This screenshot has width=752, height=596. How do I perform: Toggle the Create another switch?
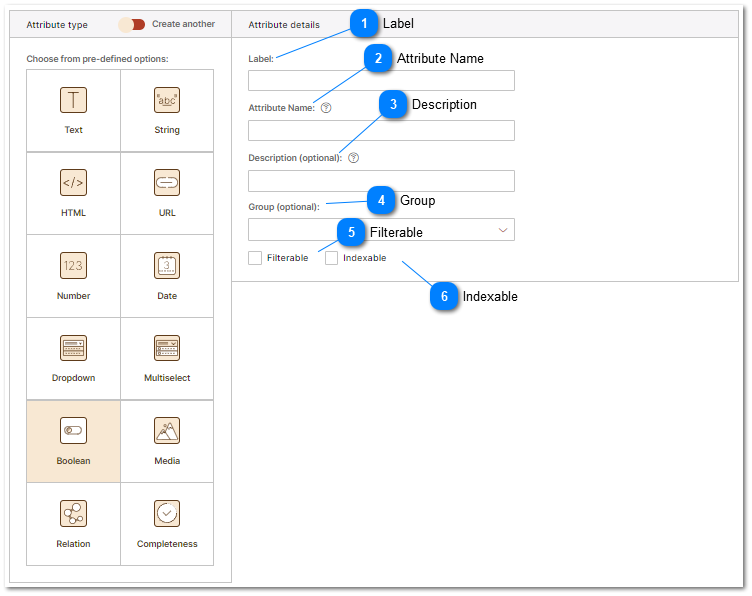(x=132, y=24)
